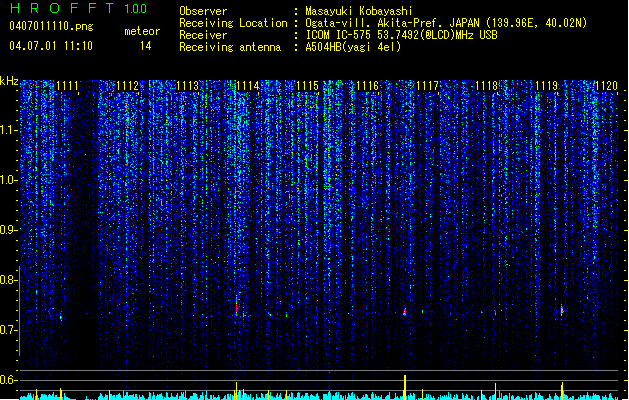Screen dimensions: 629x400
Task: Click the observer name Masayuki Kobayashi
Action: pyautogui.click(x=359, y=11)
